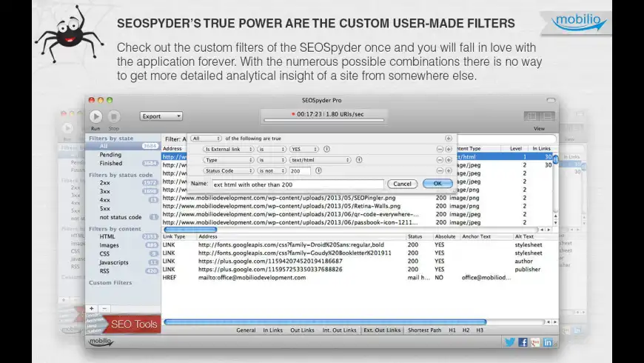Switch to the right View layout icon
Screen dimensions: 644x363
547,116
